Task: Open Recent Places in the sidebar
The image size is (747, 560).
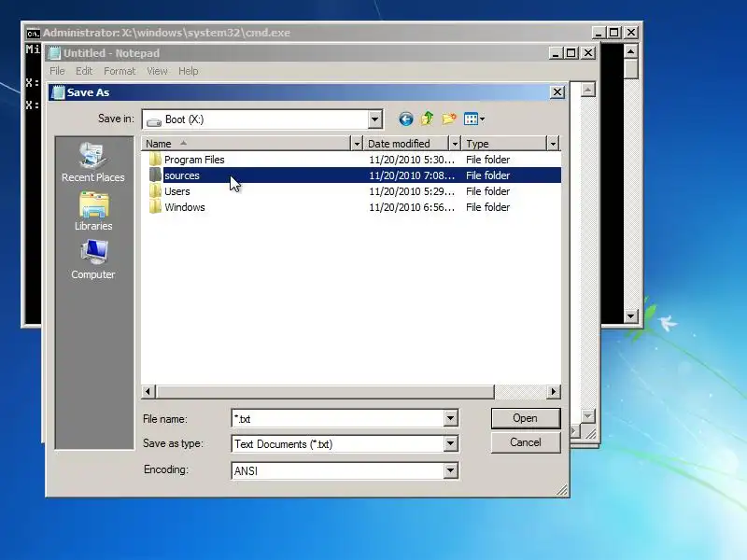Action: (92, 162)
